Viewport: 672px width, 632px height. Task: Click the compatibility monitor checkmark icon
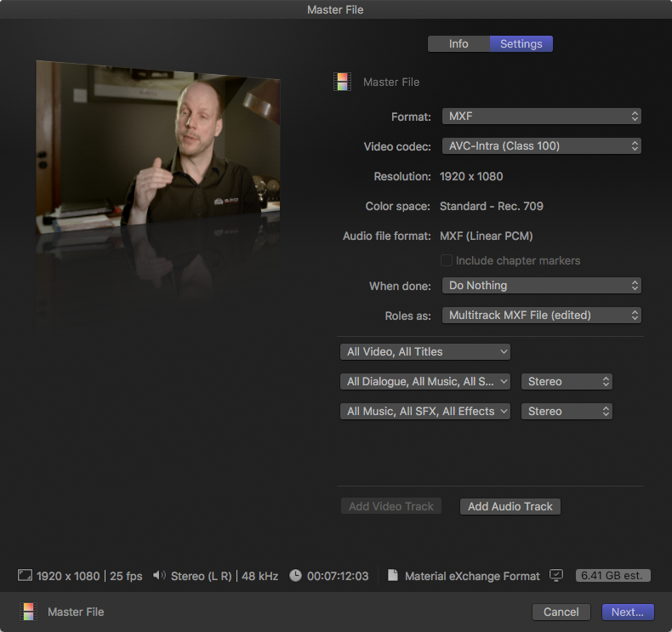(556, 575)
